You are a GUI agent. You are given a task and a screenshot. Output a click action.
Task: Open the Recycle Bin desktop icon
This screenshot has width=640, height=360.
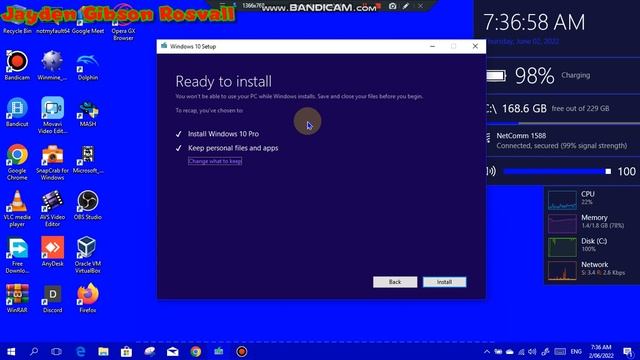[17, 20]
